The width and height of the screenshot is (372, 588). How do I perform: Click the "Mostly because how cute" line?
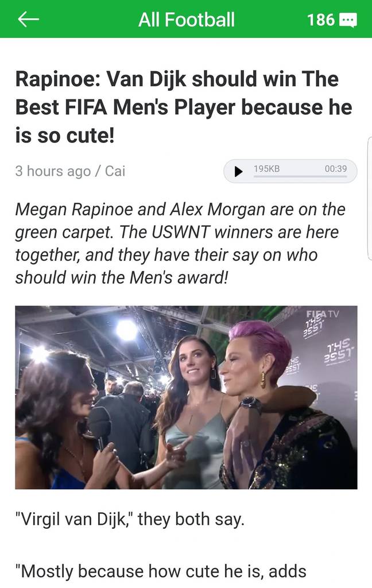[161, 571]
